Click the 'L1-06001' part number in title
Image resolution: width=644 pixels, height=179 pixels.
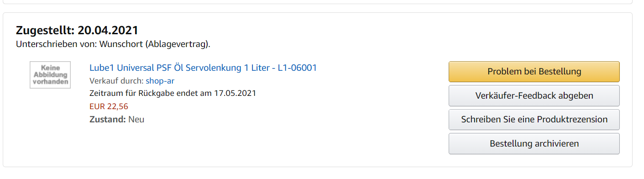(x=297, y=68)
